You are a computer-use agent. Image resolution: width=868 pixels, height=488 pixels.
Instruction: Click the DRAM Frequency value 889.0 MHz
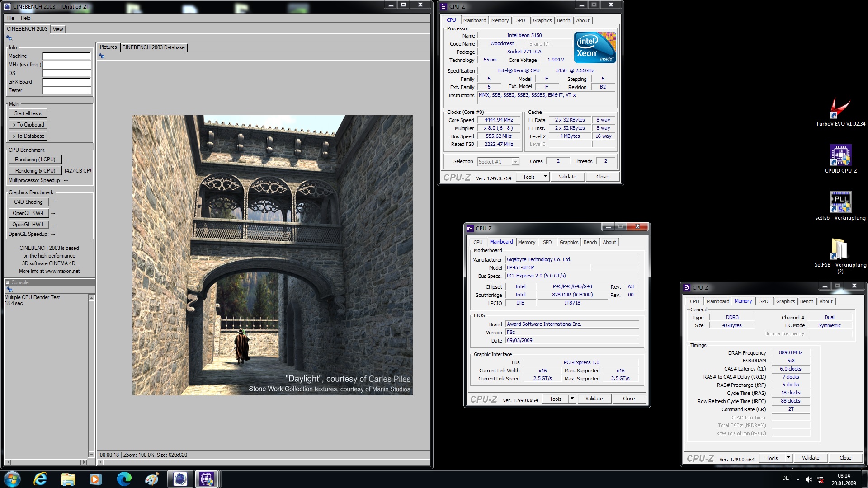point(791,353)
